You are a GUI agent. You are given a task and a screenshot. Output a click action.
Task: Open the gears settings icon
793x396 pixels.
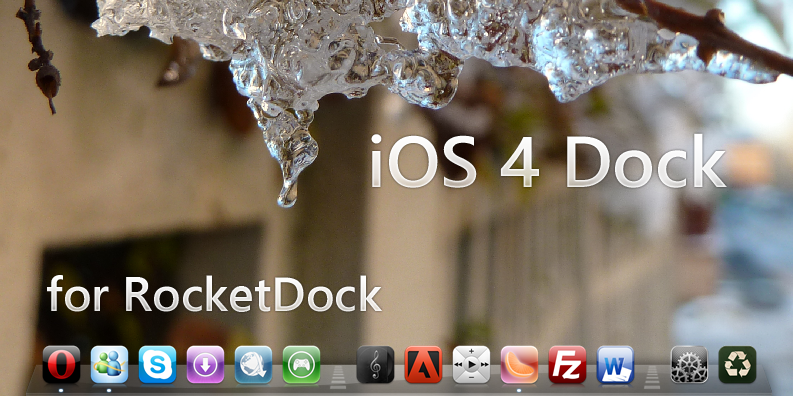pos(689,364)
